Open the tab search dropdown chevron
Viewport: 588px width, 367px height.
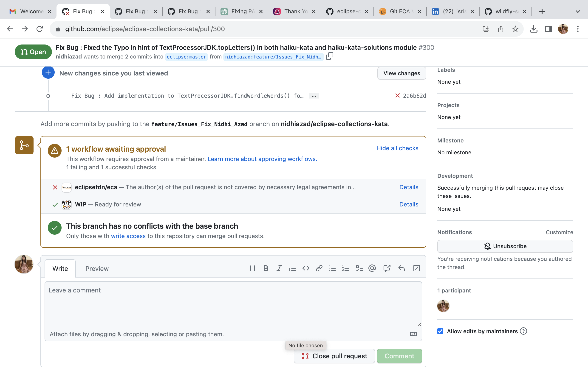(x=578, y=11)
